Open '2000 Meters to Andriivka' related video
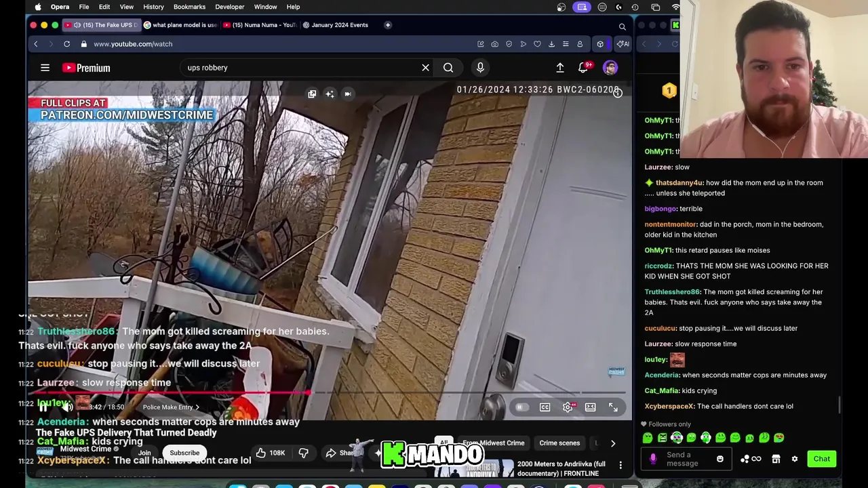 tap(561, 468)
